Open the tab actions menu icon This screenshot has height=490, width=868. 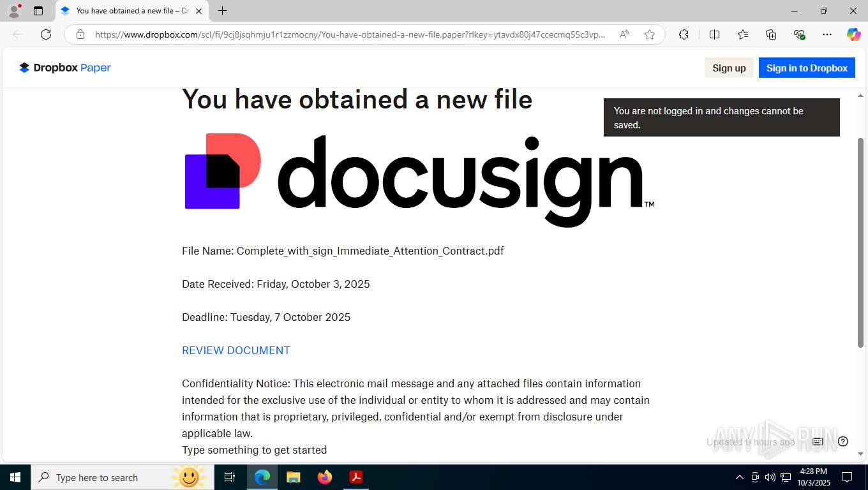click(x=38, y=11)
